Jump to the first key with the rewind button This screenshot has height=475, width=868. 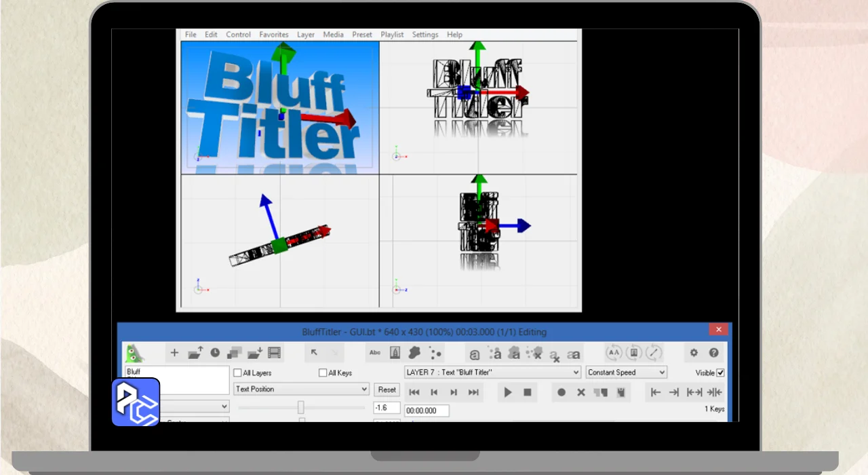click(x=414, y=392)
